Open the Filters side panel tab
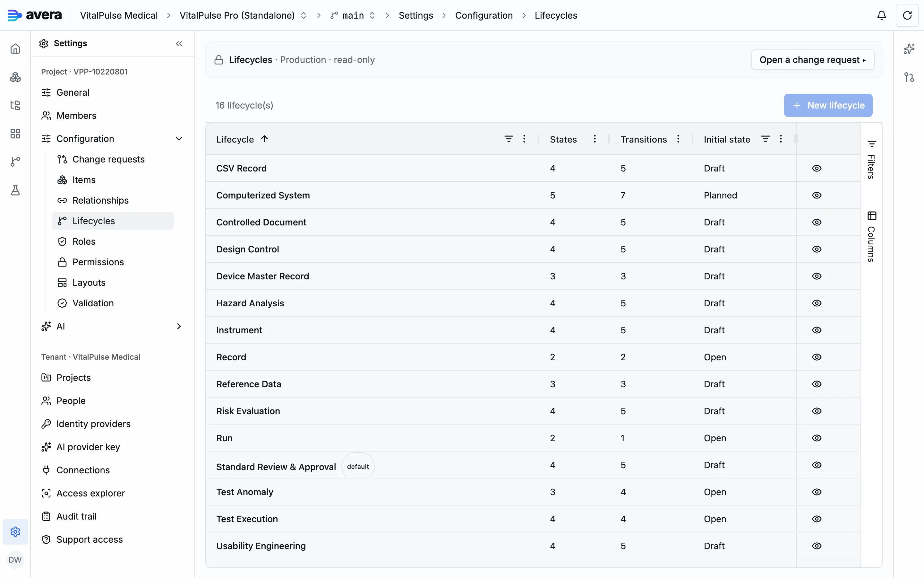 coord(871,160)
